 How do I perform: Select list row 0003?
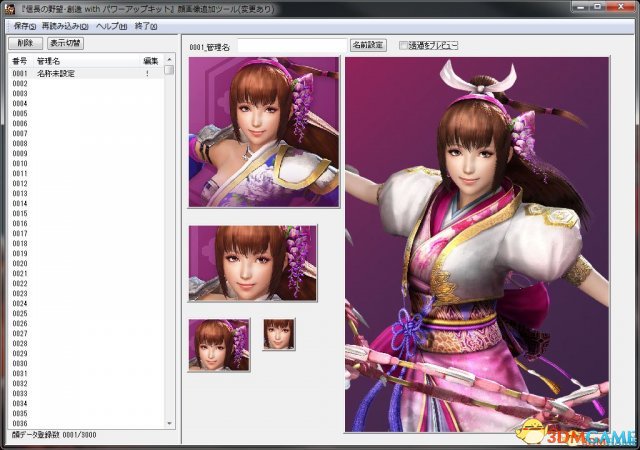point(86,94)
